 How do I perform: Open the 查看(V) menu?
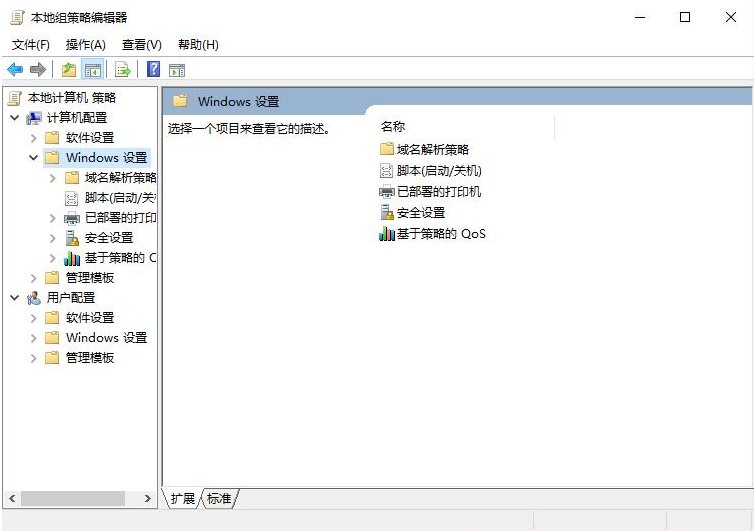(x=141, y=44)
